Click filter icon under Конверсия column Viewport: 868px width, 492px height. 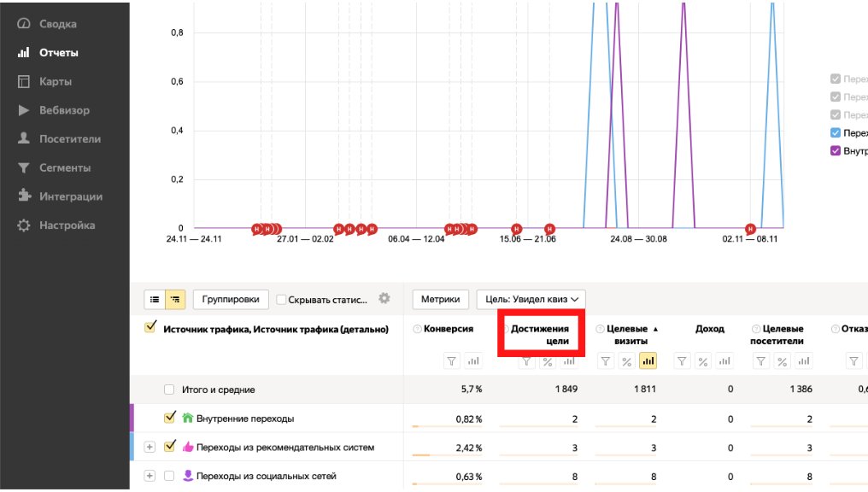pyautogui.click(x=453, y=361)
